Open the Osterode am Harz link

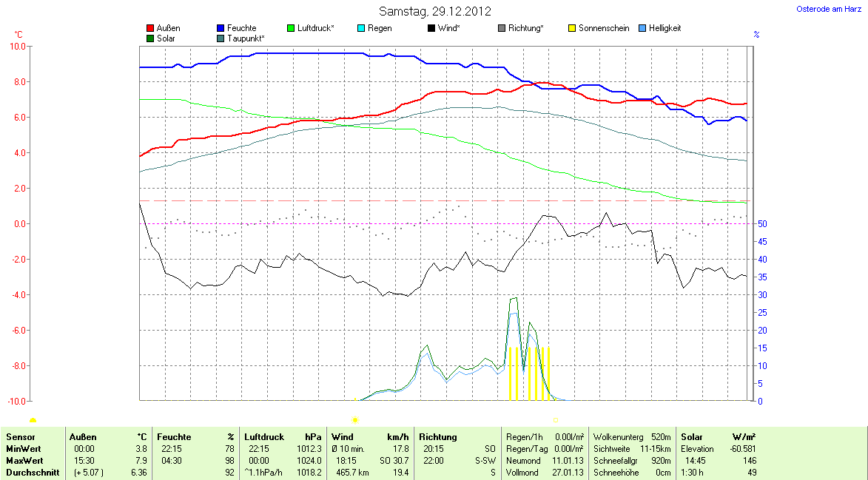click(x=828, y=9)
